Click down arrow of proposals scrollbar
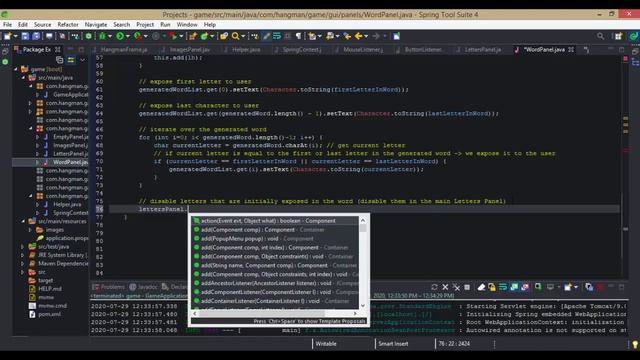 click(362, 306)
